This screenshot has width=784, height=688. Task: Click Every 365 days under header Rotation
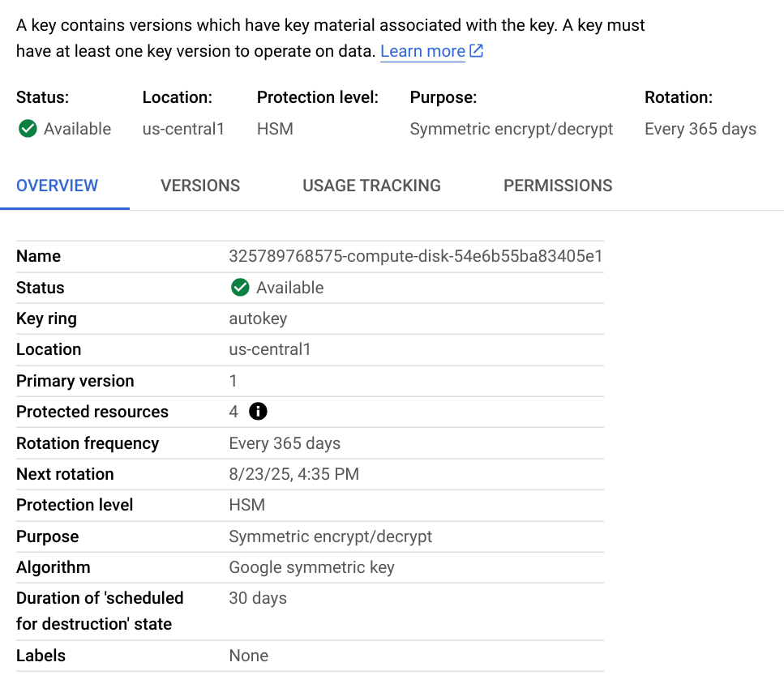click(700, 129)
